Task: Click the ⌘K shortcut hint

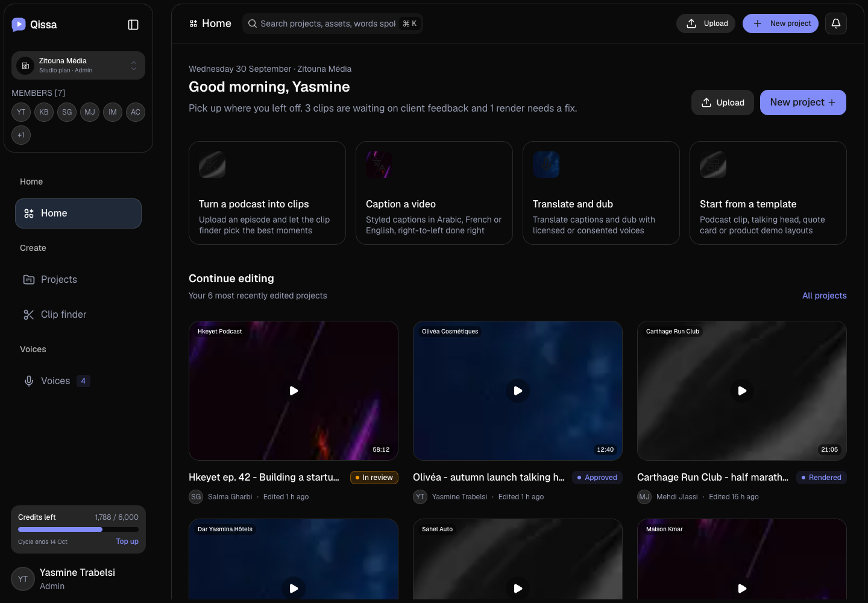Action: point(410,24)
